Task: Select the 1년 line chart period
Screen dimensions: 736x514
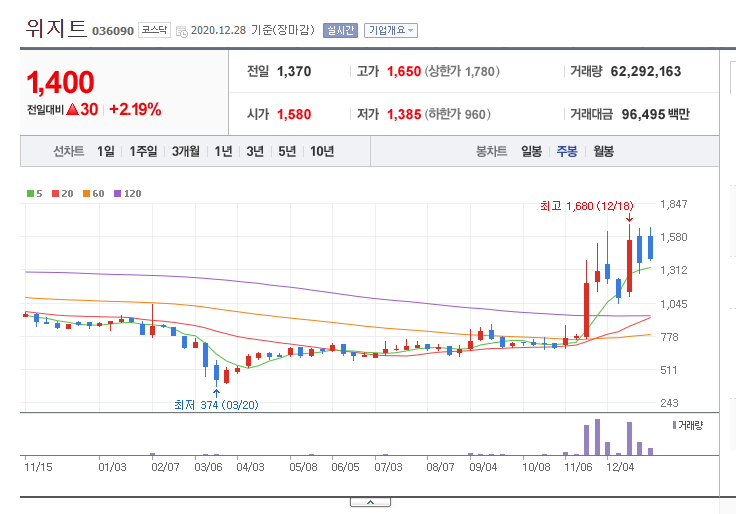Action: coord(223,151)
